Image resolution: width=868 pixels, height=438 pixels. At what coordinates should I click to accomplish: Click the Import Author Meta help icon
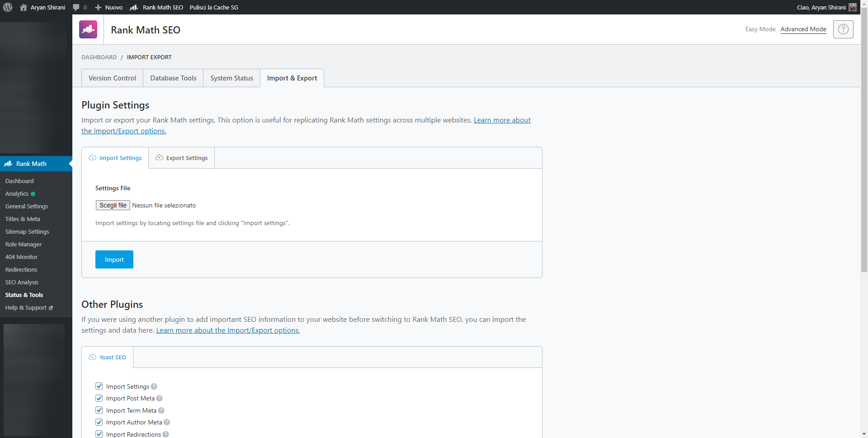pos(167,422)
